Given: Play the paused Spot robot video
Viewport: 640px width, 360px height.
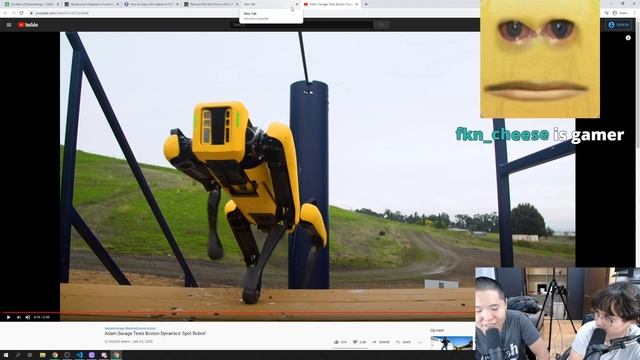Looking at the screenshot, I should (8, 317).
